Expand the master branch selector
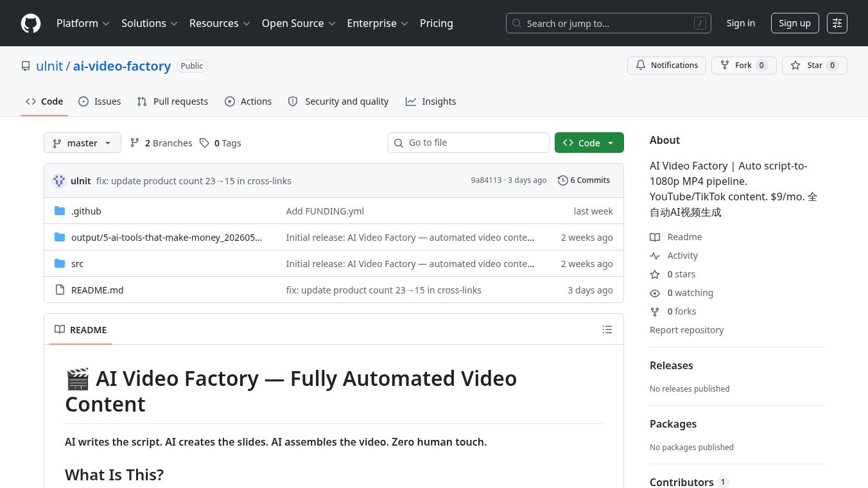868x488 pixels. click(82, 143)
